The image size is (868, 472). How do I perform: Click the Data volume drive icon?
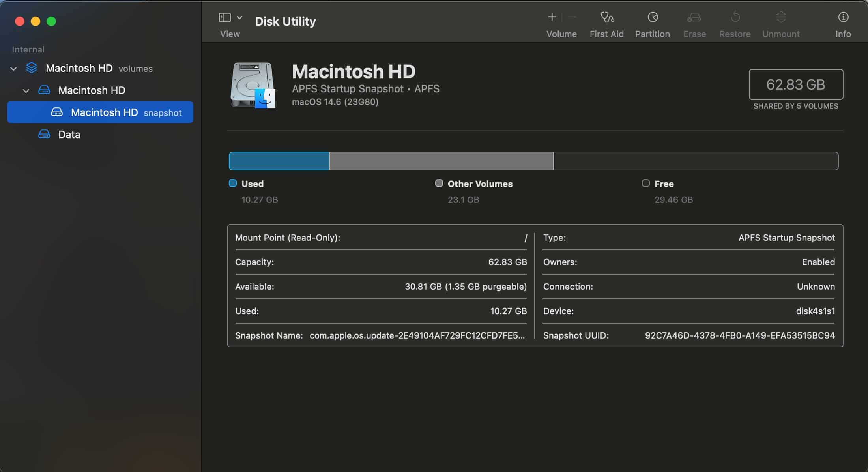44,134
